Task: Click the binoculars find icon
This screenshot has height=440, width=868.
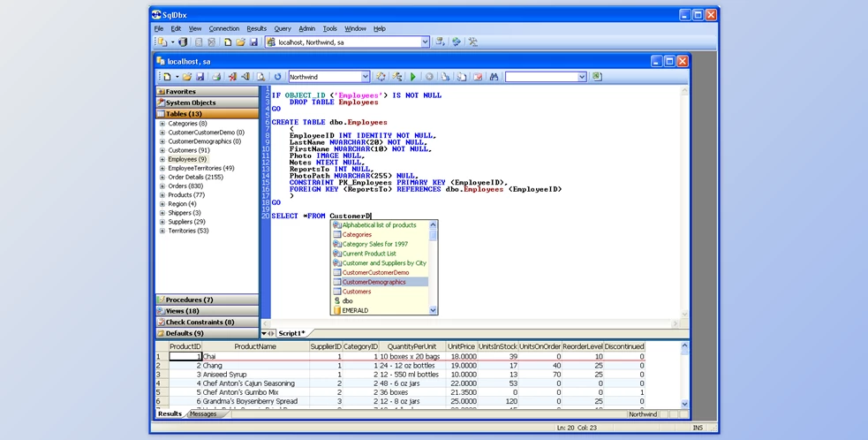Action: [494, 77]
